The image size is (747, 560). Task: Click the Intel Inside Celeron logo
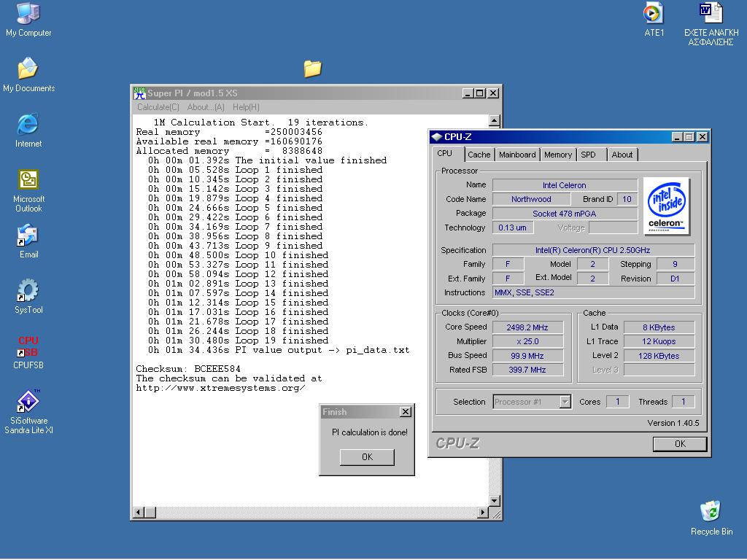[667, 206]
